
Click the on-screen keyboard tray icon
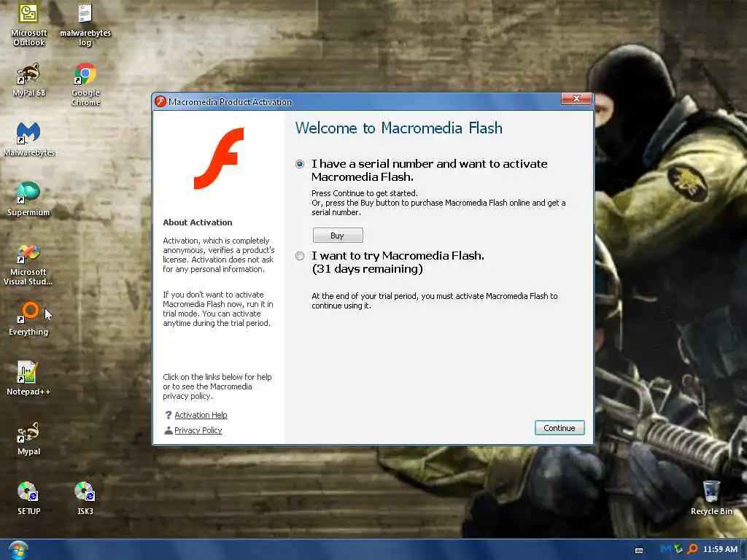pos(639,550)
